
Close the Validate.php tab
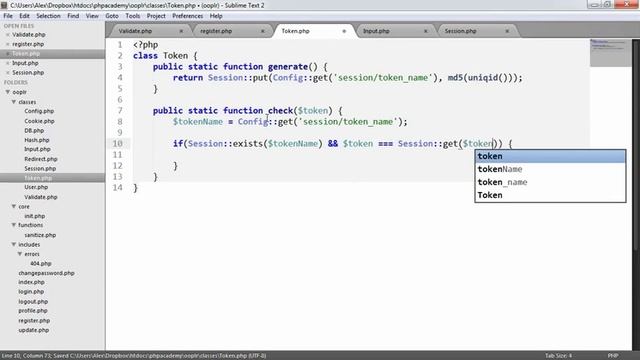pos(181,31)
